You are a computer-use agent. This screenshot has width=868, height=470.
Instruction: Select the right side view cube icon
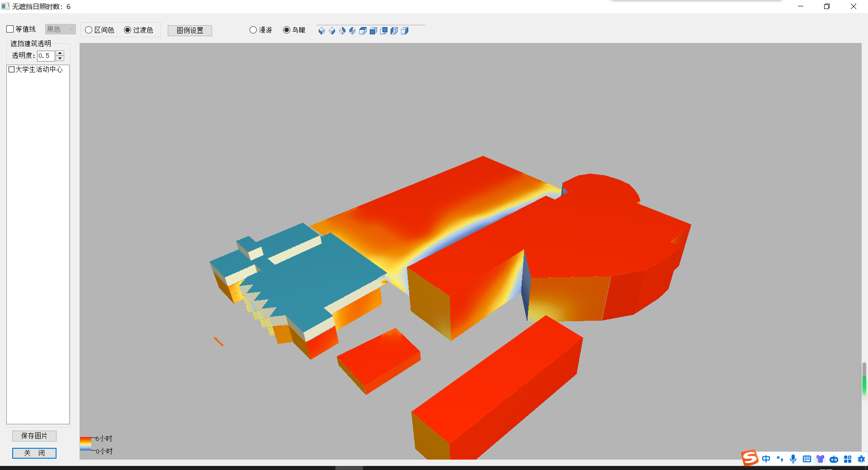pos(405,31)
